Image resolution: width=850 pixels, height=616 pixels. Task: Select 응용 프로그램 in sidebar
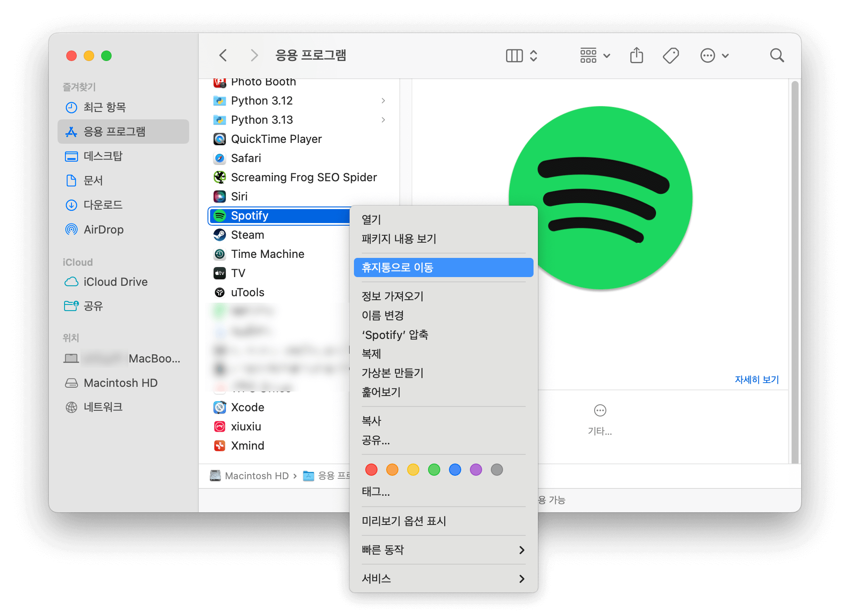pyautogui.click(x=123, y=132)
